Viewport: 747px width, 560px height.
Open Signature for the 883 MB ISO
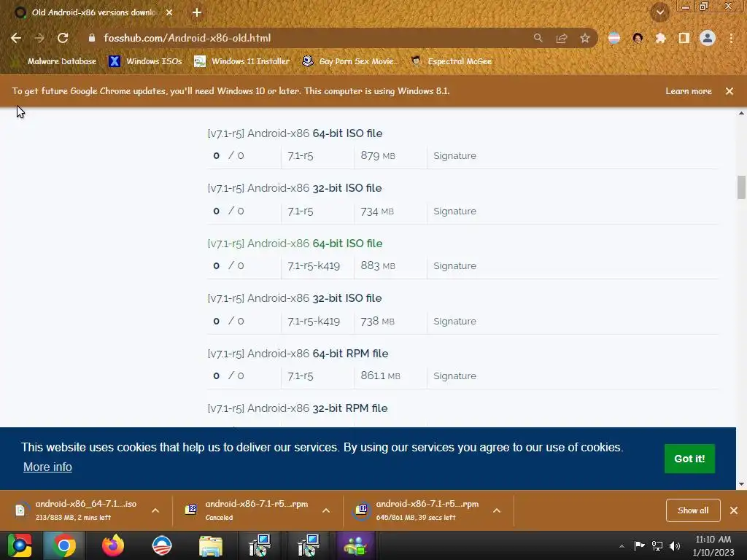pyautogui.click(x=454, y=265)
